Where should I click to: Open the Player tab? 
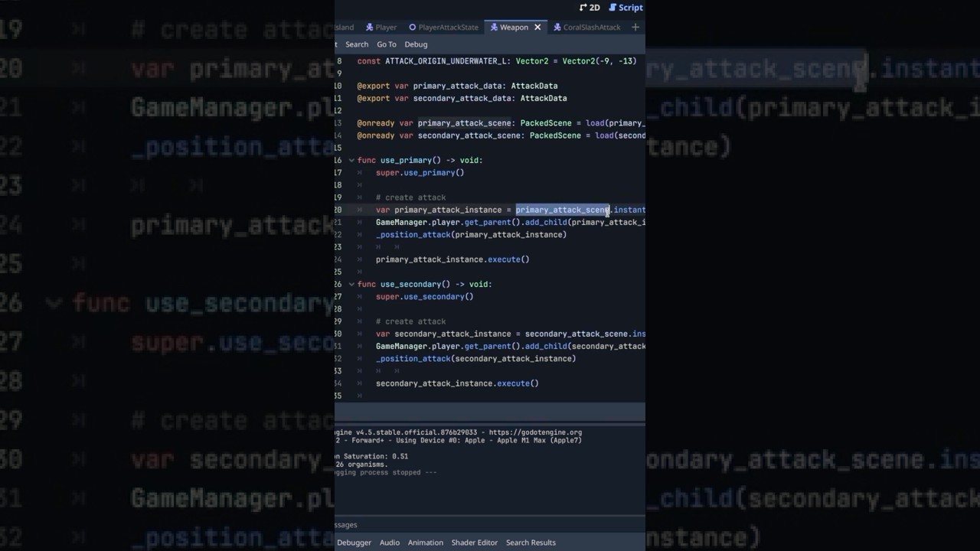(381, 28)
